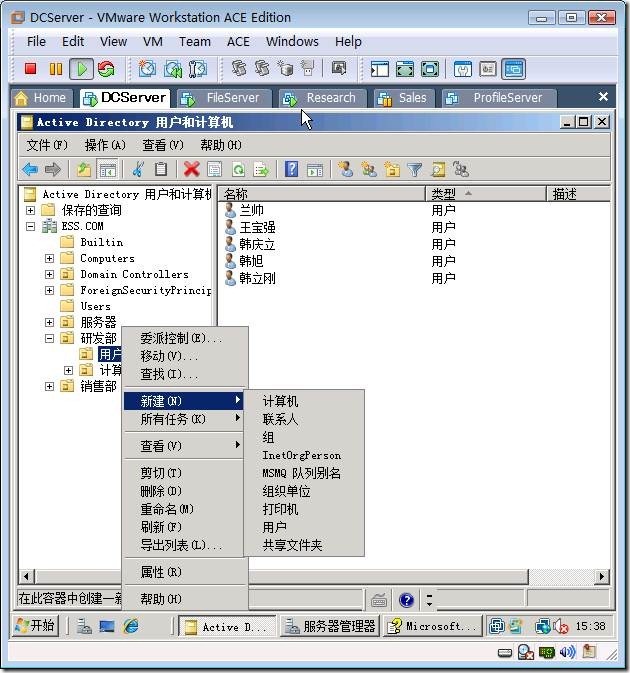Click the properties sheet icon
The height and width of the screenshot is (673, 630).
coord(215,169)
